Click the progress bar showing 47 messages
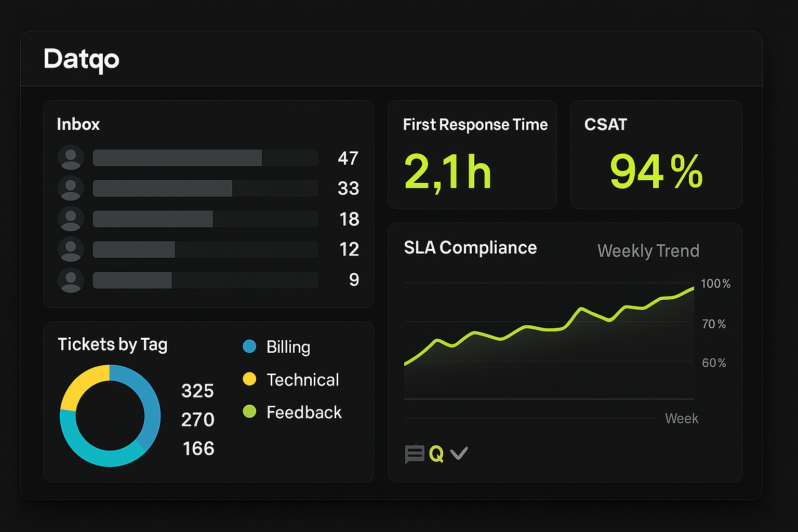798x532 pixels. click(x=205, y=157)
